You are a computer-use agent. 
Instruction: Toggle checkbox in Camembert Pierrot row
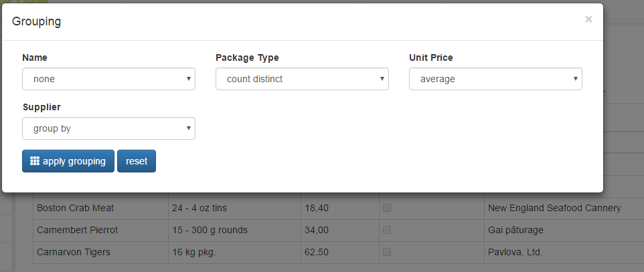pos(387,230)
